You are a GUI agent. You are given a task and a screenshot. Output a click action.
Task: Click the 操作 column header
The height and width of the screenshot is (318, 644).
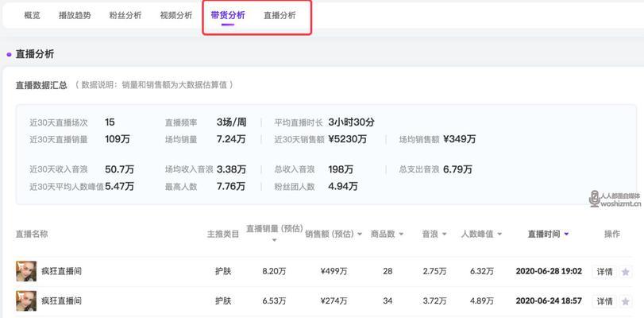pos(612,234)
